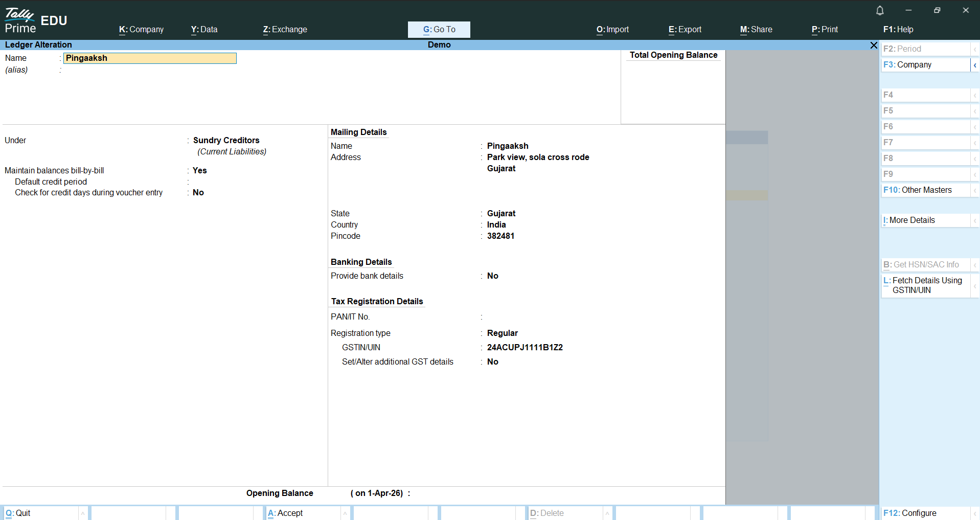Click Q: Quit button
Screen dimensions: 980x520
[x=41, y=513]
